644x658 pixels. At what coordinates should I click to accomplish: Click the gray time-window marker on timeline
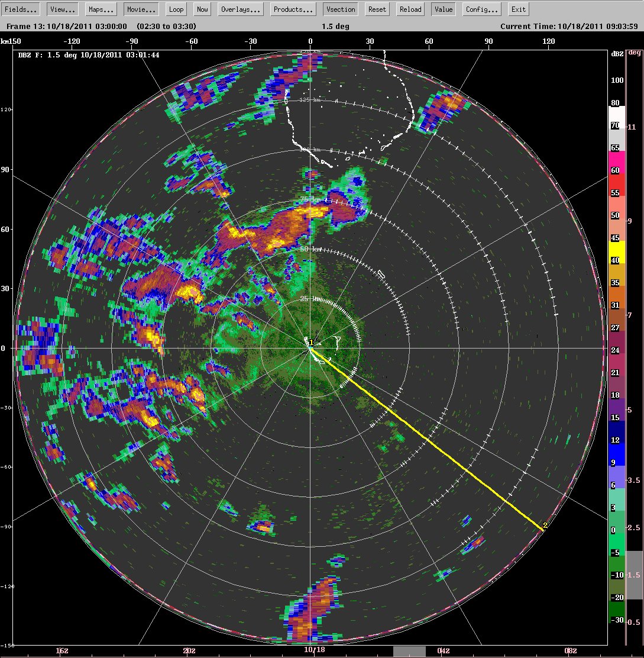coord(409,651)
